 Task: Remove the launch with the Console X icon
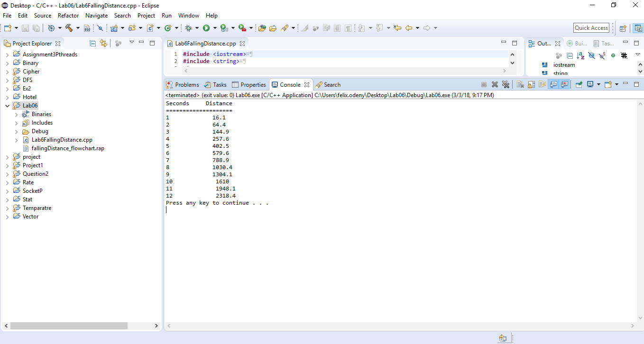pyautogui.click(x=495, y=84)
